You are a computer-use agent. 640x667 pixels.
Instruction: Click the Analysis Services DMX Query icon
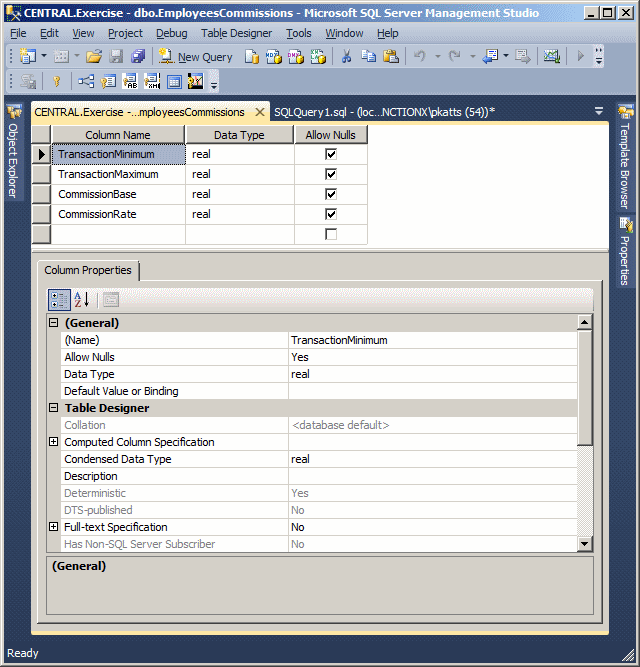click(296, 56)
